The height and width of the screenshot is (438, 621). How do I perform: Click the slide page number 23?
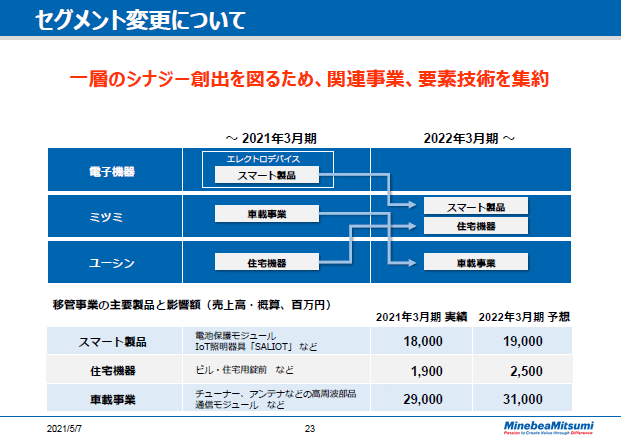pyautogui.click(x=310, y=427)
